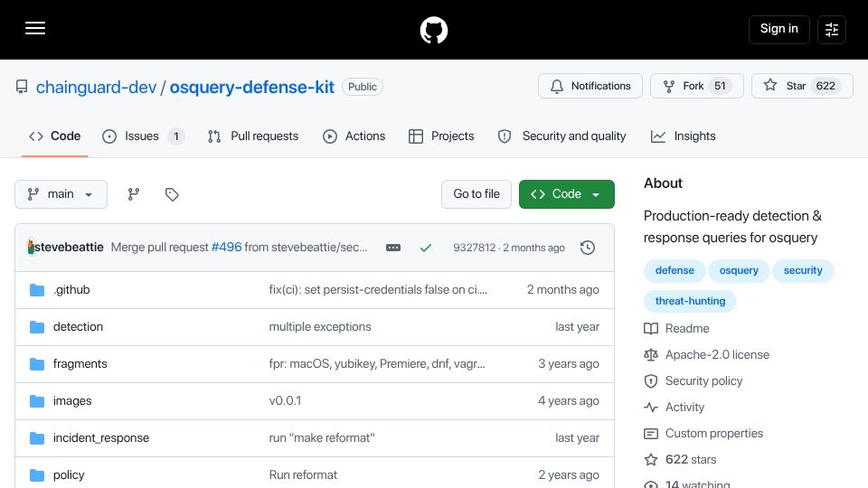Viewport: 868px width, 488px height.
Task: Open pull request #496 link
Action: tap(226, 248)
